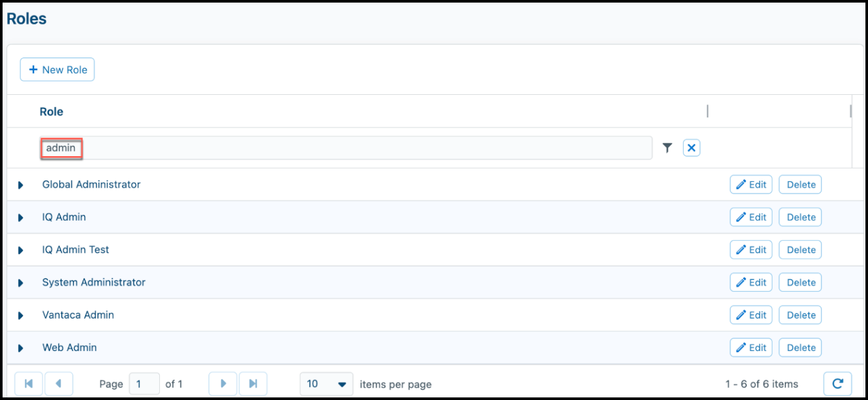Expand the Vantaca Admin row

21,315
